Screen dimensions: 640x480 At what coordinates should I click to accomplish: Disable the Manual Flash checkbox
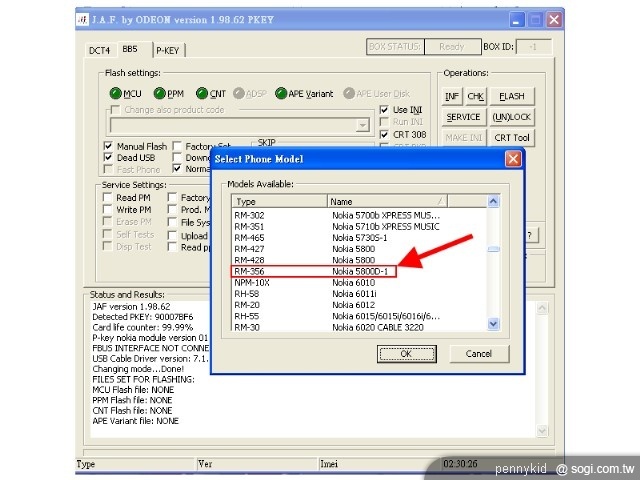click(x=108, y=146)
